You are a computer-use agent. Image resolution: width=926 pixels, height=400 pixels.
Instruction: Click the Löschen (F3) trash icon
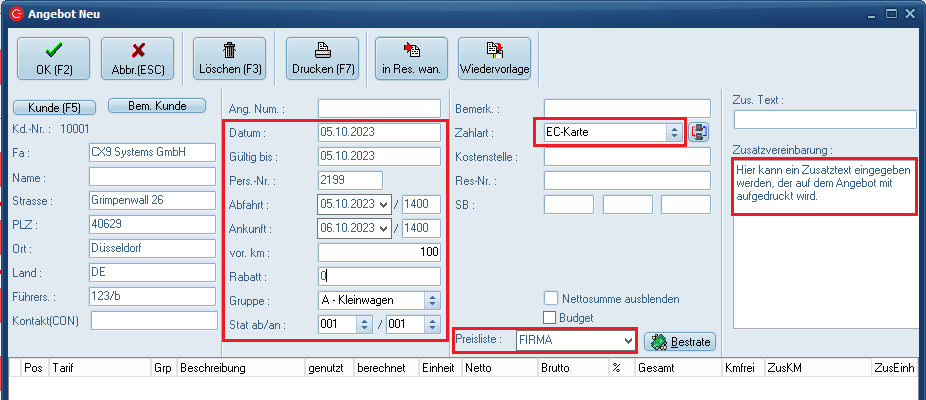pos(229,59)
